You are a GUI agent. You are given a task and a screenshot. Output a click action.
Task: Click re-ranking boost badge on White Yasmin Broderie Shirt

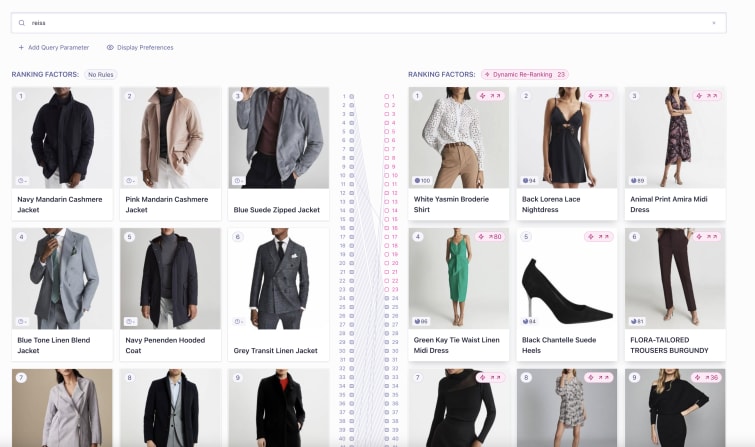[491, 96]
